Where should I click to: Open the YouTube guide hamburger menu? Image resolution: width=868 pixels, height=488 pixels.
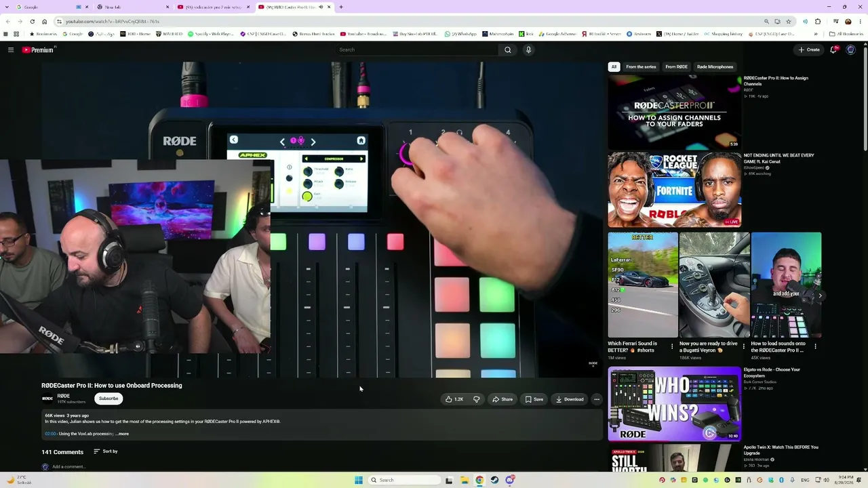pos(11,49)
